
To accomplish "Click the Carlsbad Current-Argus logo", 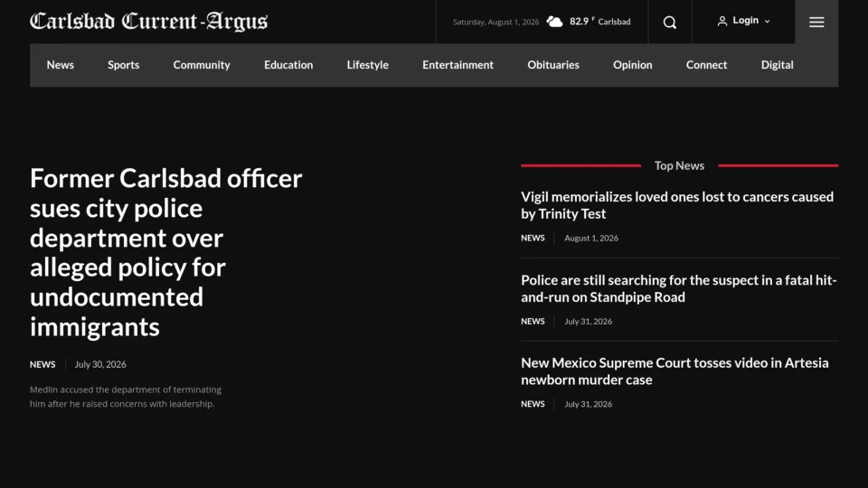I will [149, 21].
